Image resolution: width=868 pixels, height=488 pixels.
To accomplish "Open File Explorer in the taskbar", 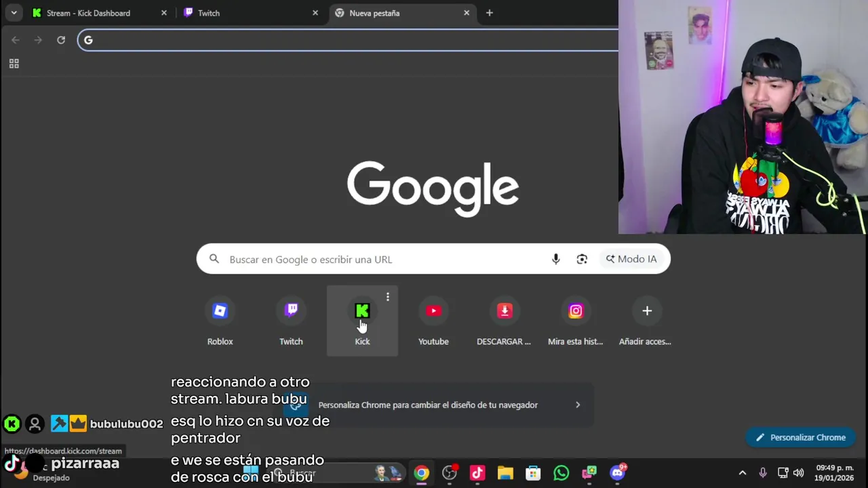I will 505,473.
